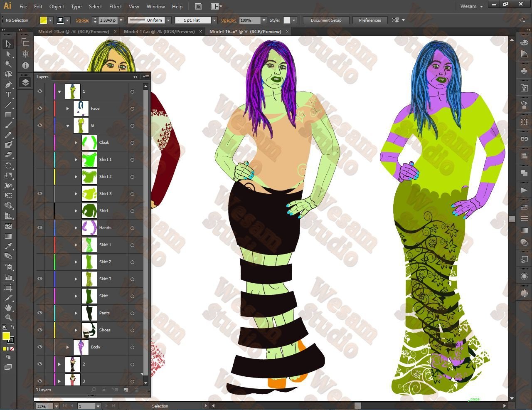Viewport: 532px width, 410px height.
Task: Pick the Pencil tool
Action: point(8,135)
